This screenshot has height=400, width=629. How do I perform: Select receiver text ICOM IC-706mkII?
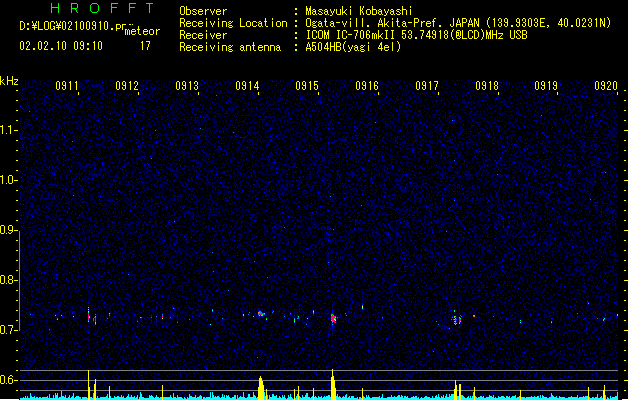pos(350,35)
